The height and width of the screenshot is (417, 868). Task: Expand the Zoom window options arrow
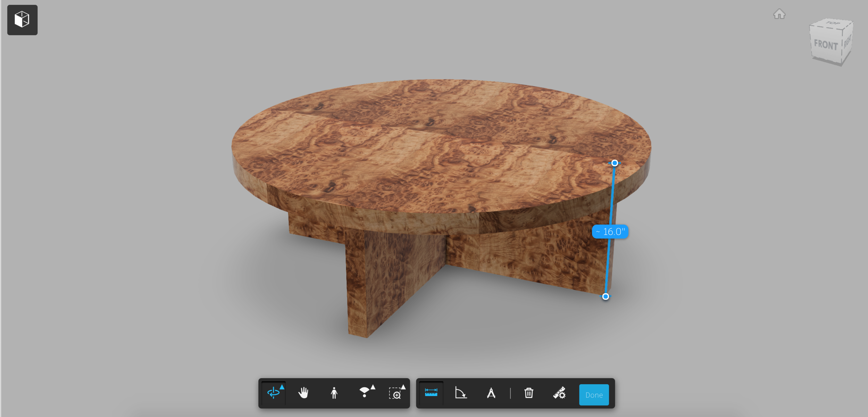403,387
